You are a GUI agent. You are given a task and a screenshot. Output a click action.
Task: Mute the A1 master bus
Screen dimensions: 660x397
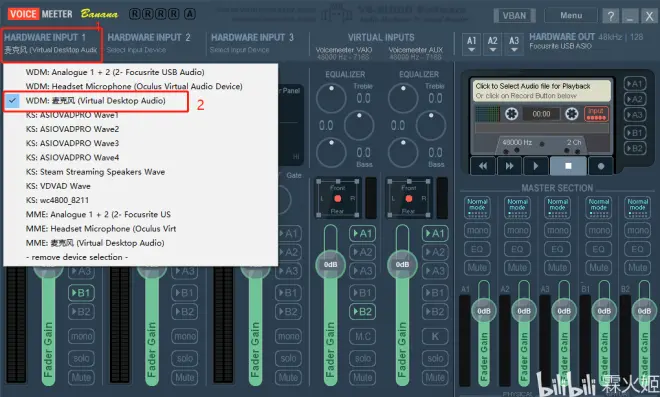point(477,267)
